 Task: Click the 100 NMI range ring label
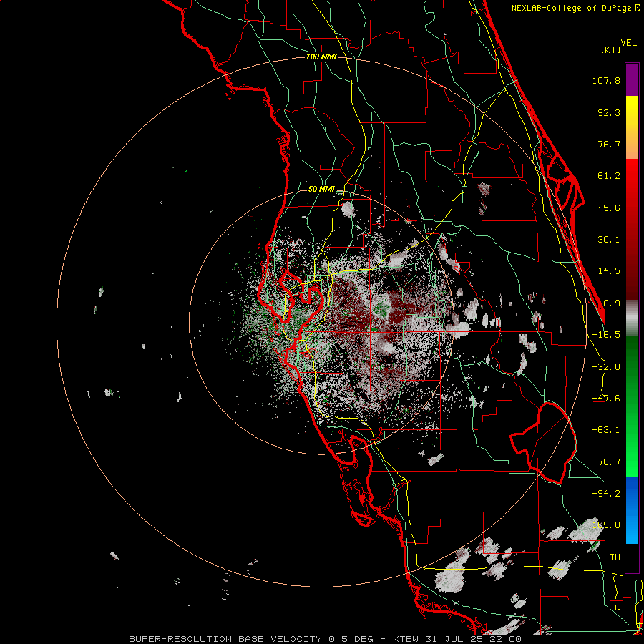pos(321,57)
